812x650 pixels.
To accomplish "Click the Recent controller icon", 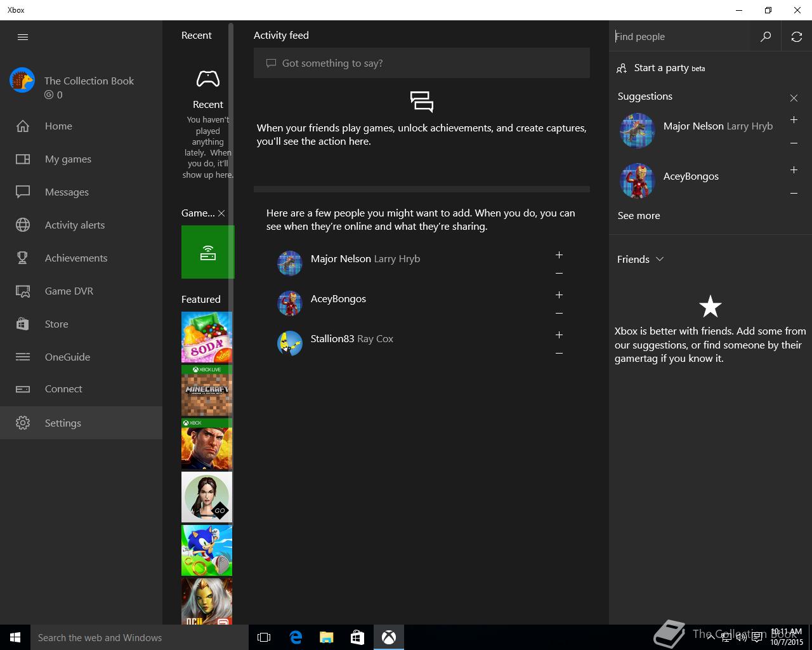I will (x=208, y=79).
